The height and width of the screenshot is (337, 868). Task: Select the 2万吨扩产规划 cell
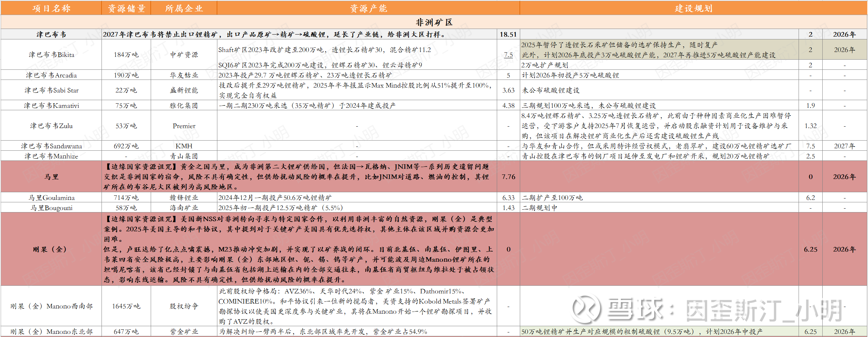659,65
